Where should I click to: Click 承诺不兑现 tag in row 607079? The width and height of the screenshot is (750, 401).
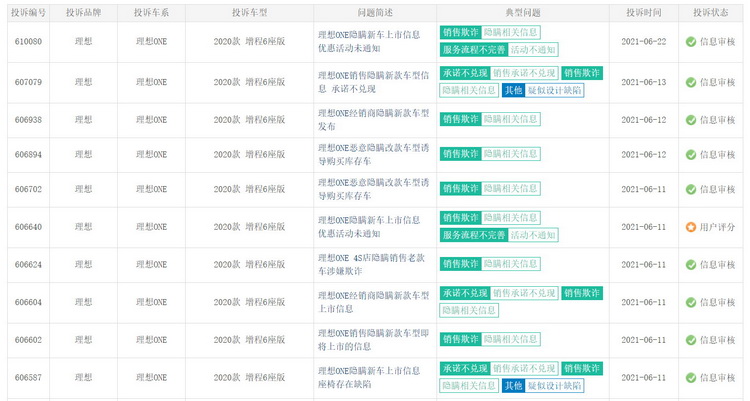click(465, 73)
